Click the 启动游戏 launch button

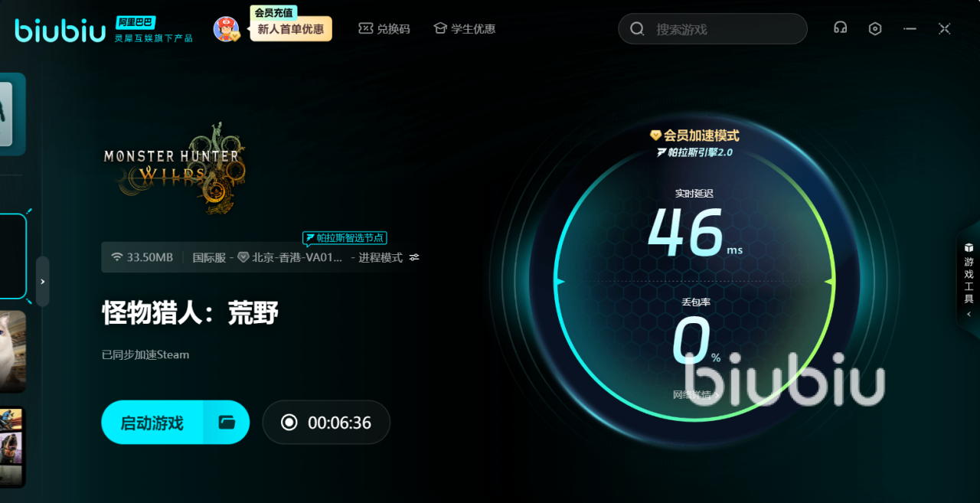tap(152, 423)
